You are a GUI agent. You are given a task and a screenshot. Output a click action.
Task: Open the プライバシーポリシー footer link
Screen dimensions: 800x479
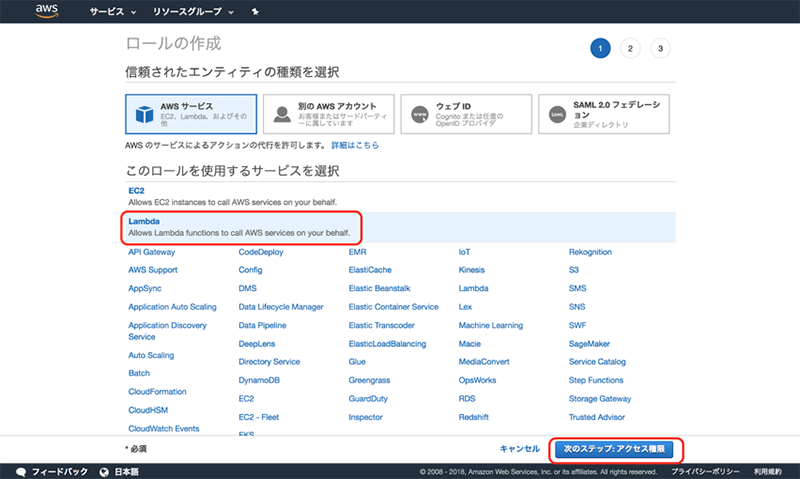[x=705, y=471]
